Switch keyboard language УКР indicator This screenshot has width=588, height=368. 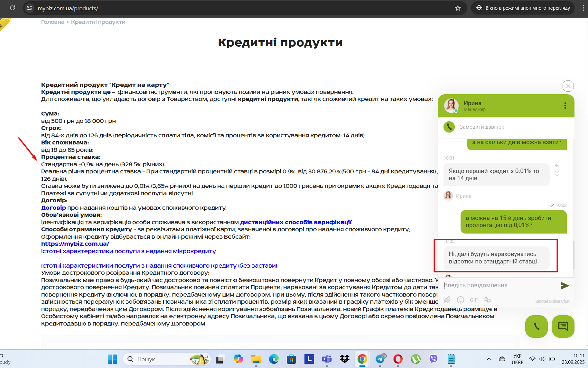518,359
